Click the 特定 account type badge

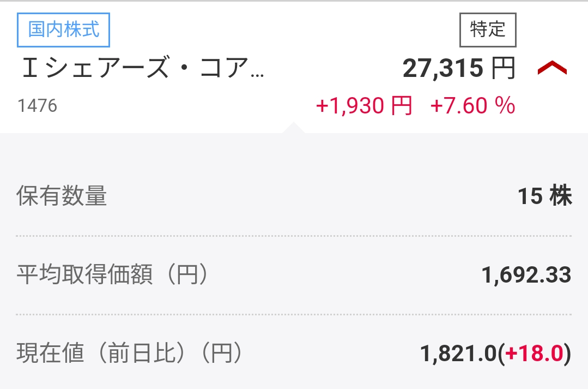(488, 29)
